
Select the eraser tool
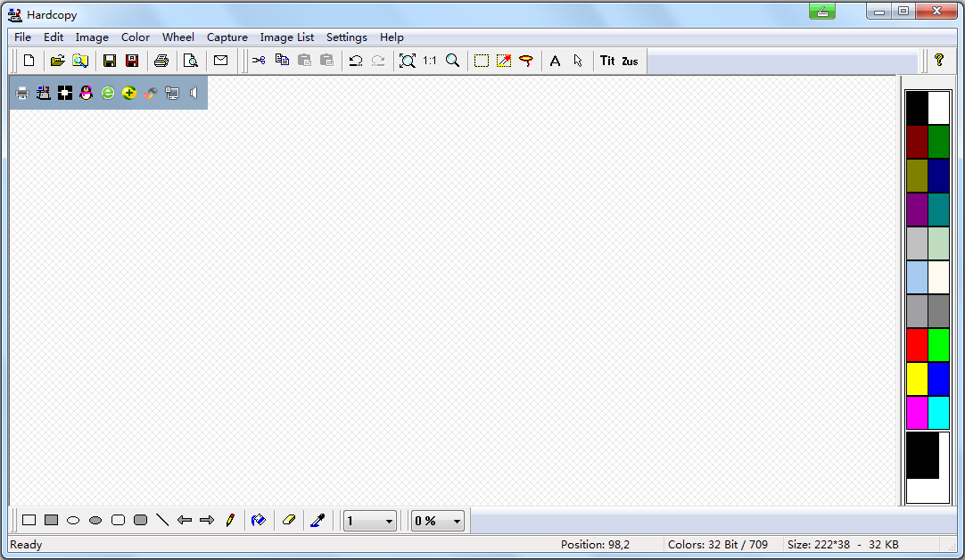point(289,520)
